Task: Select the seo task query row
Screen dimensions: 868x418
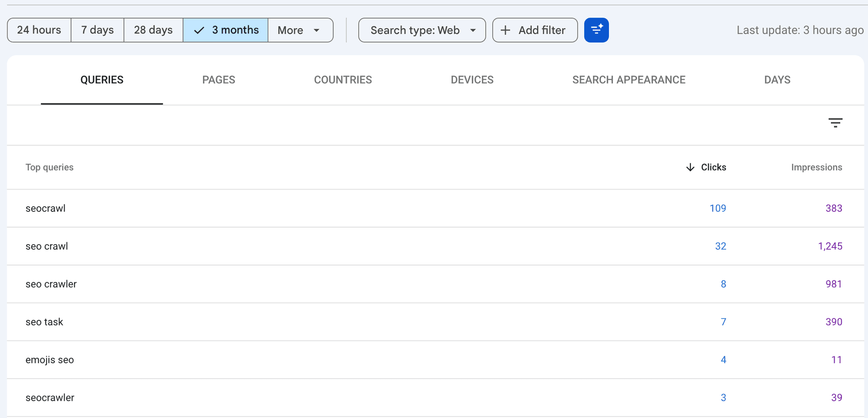Action: [x=435, y=322]
